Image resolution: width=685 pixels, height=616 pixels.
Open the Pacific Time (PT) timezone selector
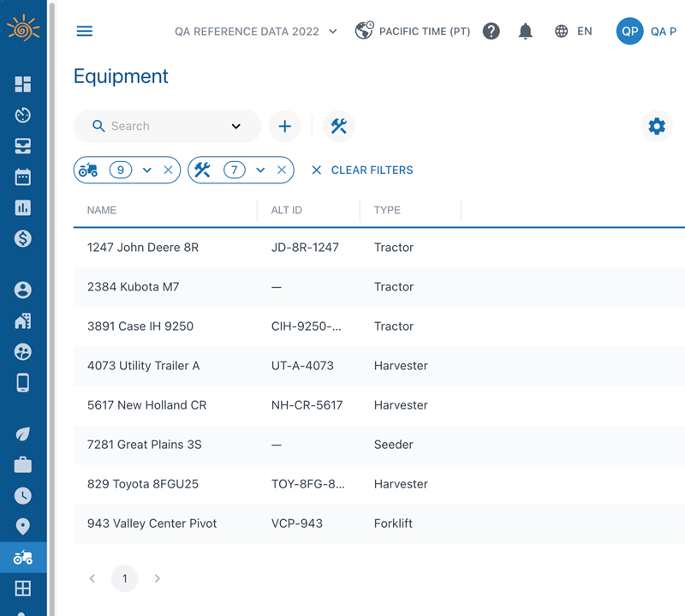tap(413, 31)
